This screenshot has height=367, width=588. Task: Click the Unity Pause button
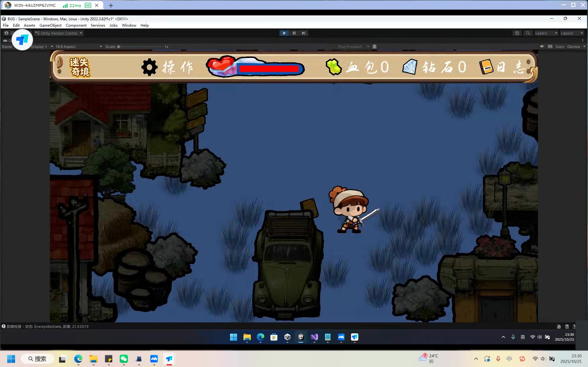point(294,33)
